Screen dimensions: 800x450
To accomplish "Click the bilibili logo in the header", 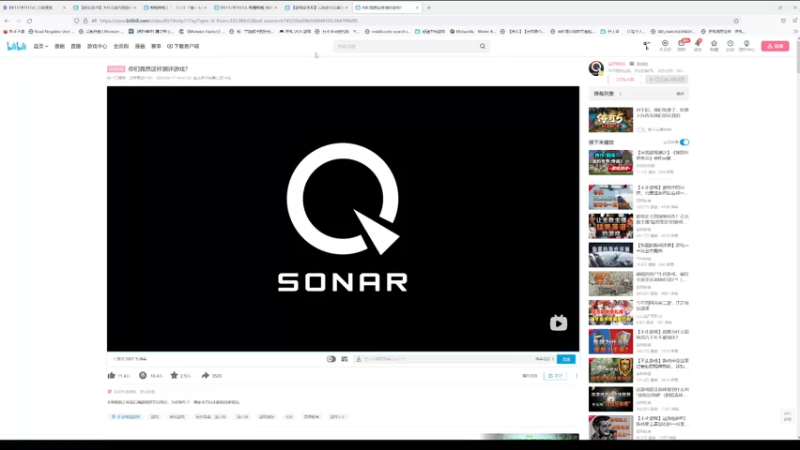I will [16, 46].
